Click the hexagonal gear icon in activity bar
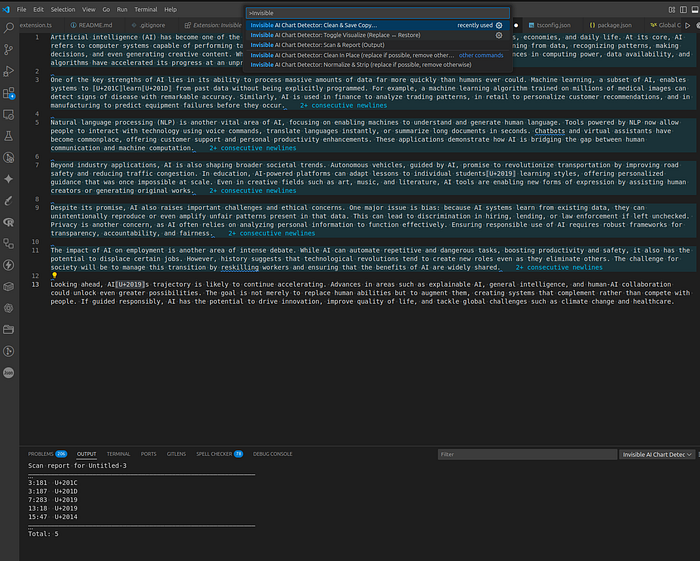The height and width of the screenshot is (561, 700). tap(8, 308)
